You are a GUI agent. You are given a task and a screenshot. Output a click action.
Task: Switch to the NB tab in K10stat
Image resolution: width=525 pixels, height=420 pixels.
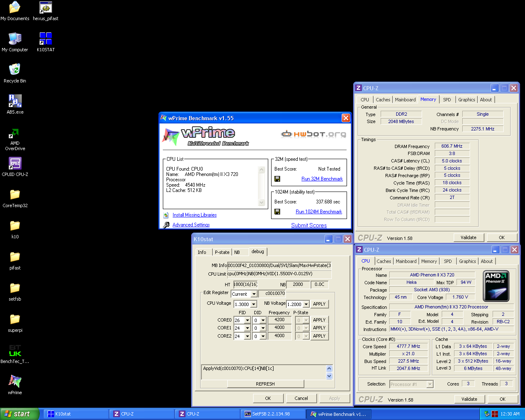click(x=237, y=252)
